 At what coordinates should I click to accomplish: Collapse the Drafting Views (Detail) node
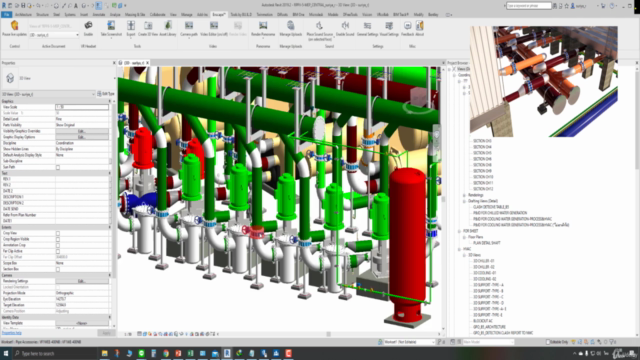tap(464, 201)
